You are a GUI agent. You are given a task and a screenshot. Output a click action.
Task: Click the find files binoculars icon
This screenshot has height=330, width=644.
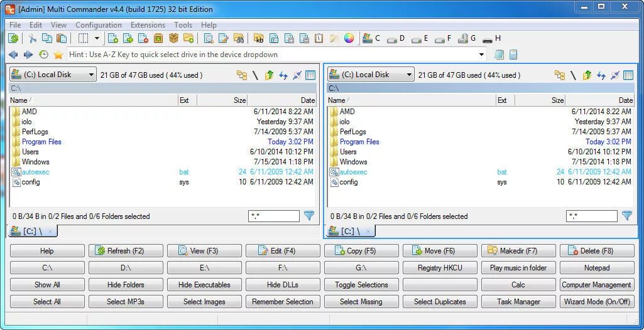(239, 38)
